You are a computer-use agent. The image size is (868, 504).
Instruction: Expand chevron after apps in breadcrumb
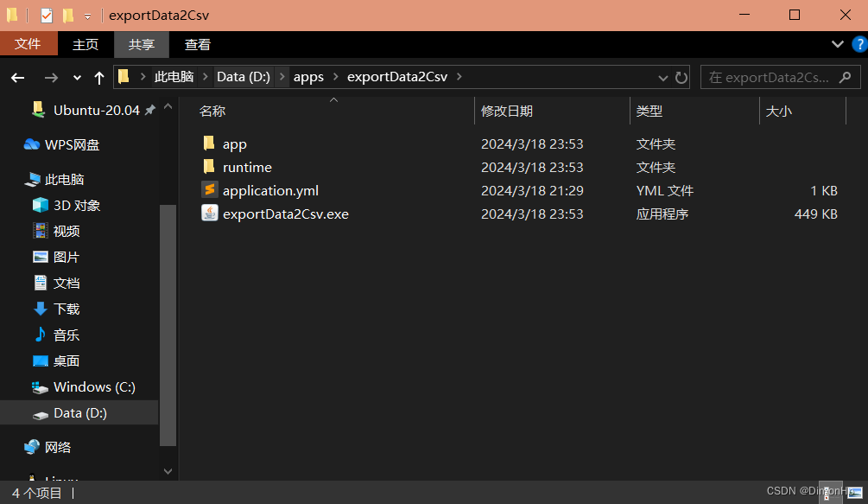pos(335,76)
